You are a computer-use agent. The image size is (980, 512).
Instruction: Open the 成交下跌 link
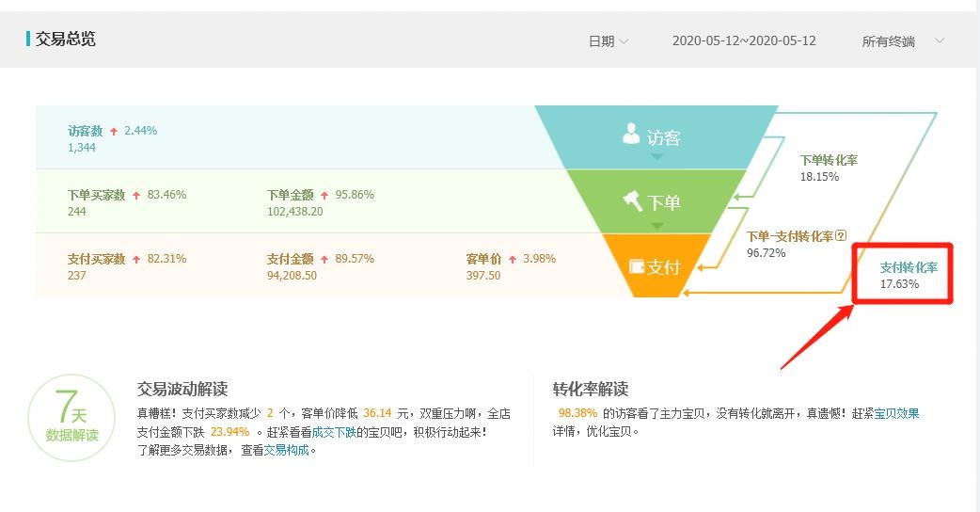point(335,432)
